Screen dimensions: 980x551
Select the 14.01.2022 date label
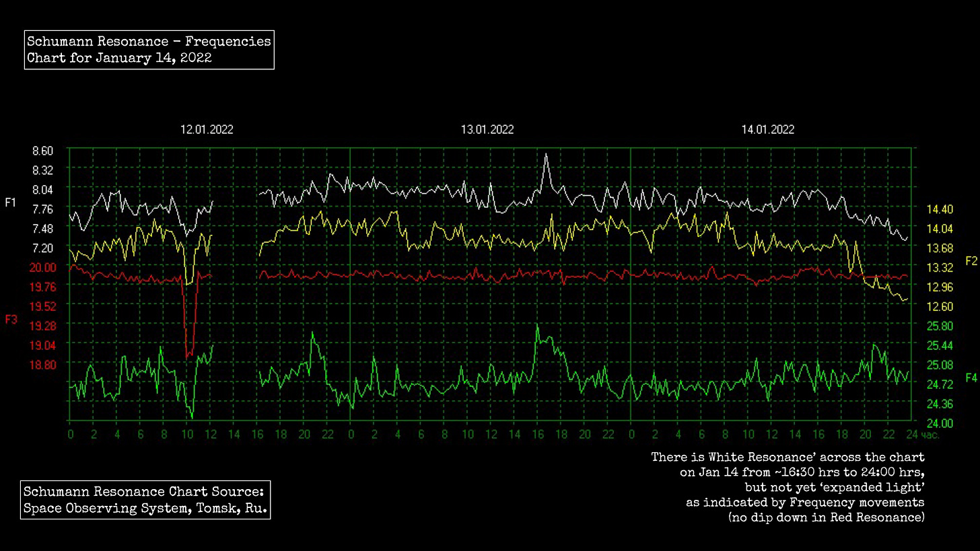coord(768,130)
